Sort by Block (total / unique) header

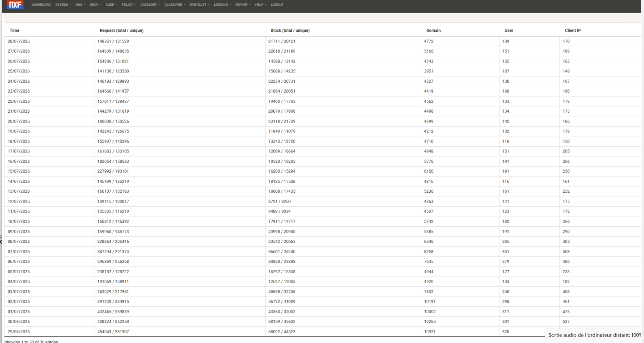(290, 30)
